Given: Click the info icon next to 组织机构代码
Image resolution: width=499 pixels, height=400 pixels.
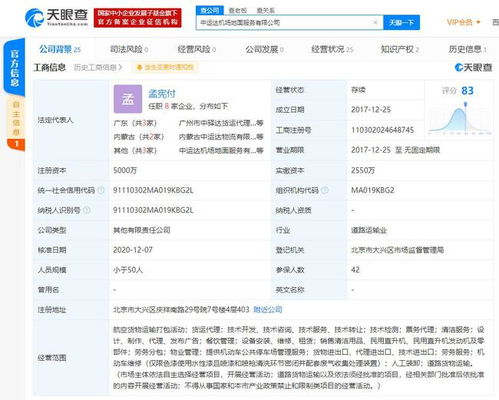Looking at the screenshot, I should pos(325,190).
